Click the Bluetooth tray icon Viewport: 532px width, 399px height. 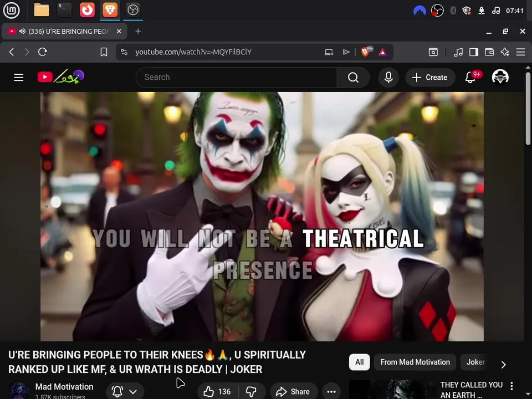tap(453, 11)
